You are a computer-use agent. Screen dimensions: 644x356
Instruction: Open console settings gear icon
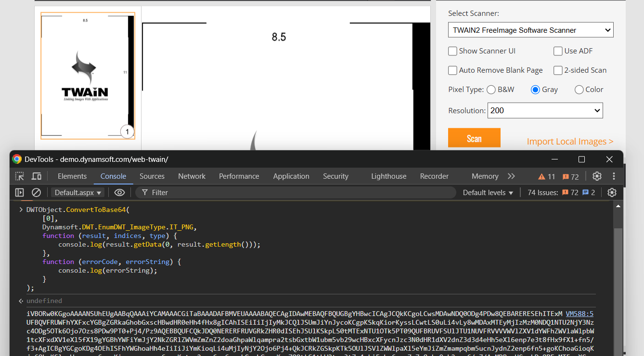[612, 193]
